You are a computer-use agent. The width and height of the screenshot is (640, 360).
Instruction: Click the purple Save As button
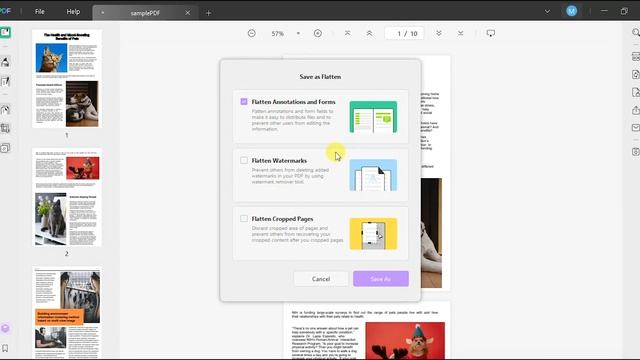click(381, 279)
